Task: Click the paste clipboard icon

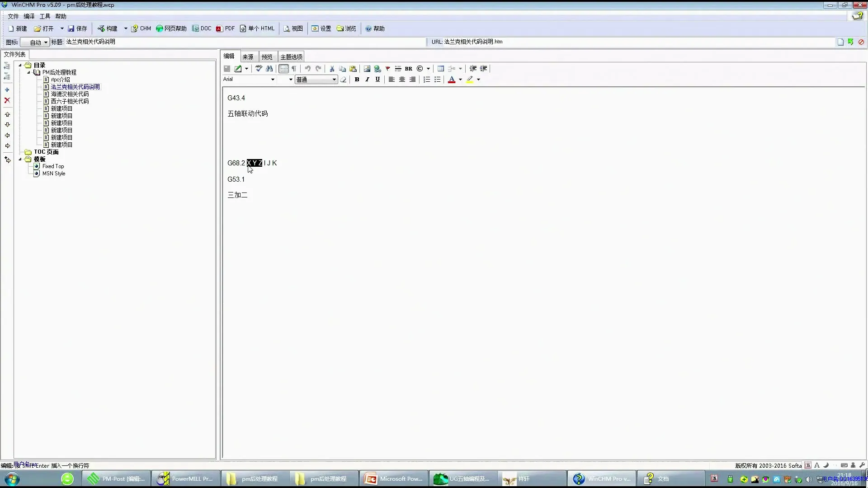Action: click(x=353, y=69)
